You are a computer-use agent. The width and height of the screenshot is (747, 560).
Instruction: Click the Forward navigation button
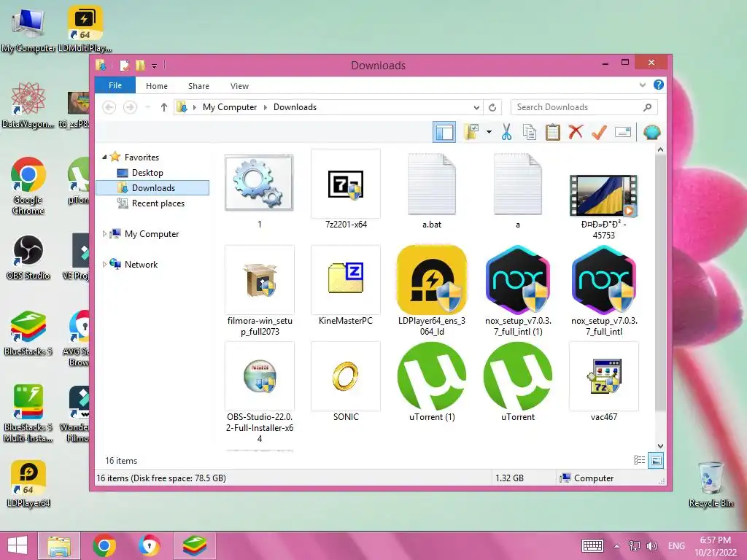(130, 107)
